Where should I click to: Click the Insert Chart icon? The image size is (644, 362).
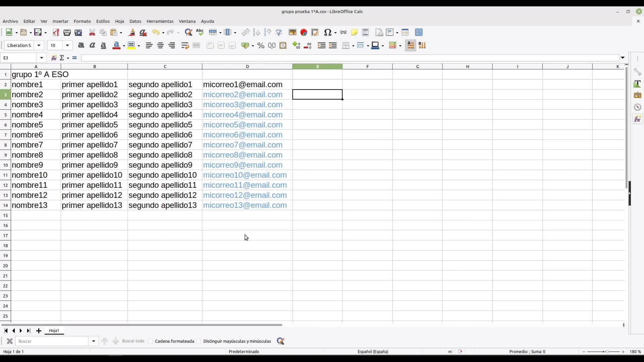[x=304, y=33]
